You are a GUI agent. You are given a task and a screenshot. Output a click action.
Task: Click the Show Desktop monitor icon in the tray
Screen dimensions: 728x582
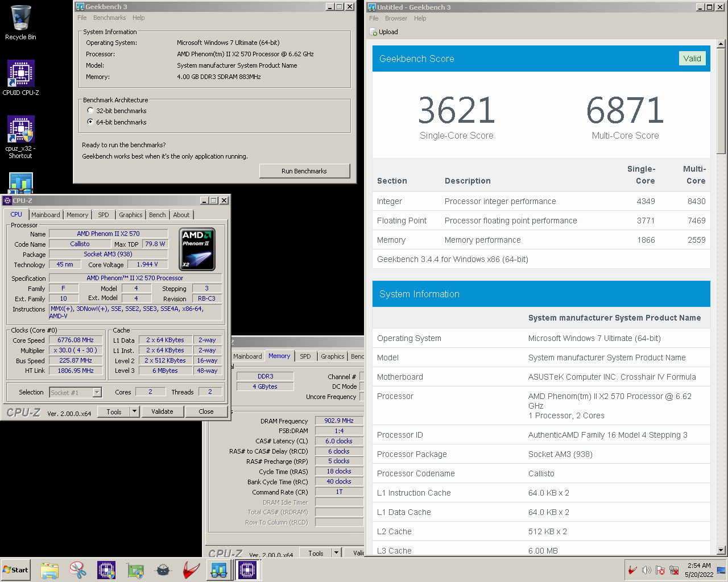[721, 569]
